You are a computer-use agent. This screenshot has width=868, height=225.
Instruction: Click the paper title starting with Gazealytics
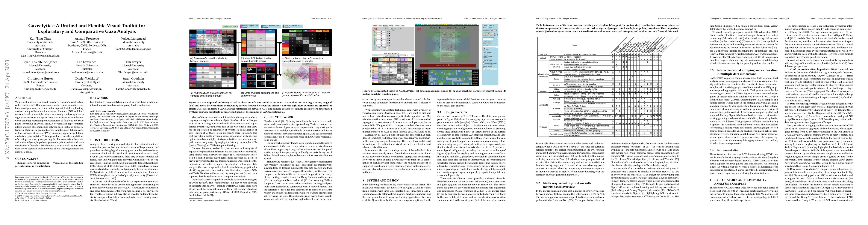pos(87,28)
